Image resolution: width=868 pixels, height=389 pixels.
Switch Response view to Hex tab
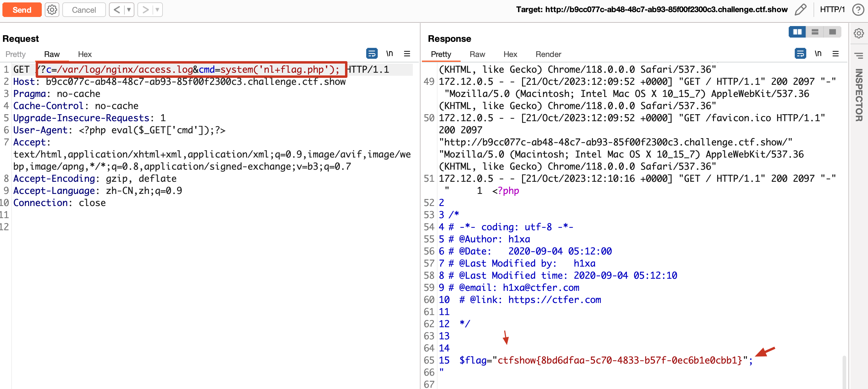510,54
